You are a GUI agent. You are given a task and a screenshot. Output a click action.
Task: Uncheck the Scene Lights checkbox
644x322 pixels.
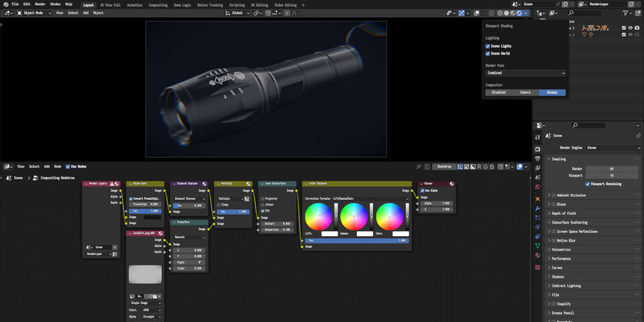(488, 46)
